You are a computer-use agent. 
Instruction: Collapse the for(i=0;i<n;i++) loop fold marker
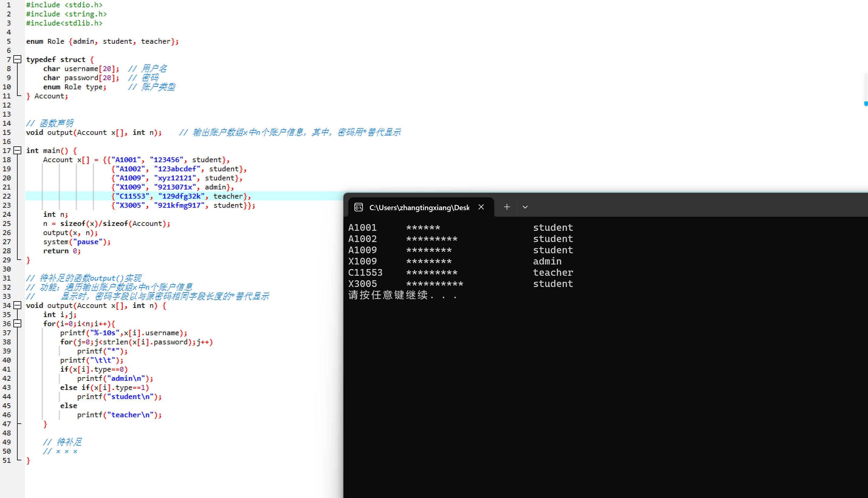tap(17, 324)
